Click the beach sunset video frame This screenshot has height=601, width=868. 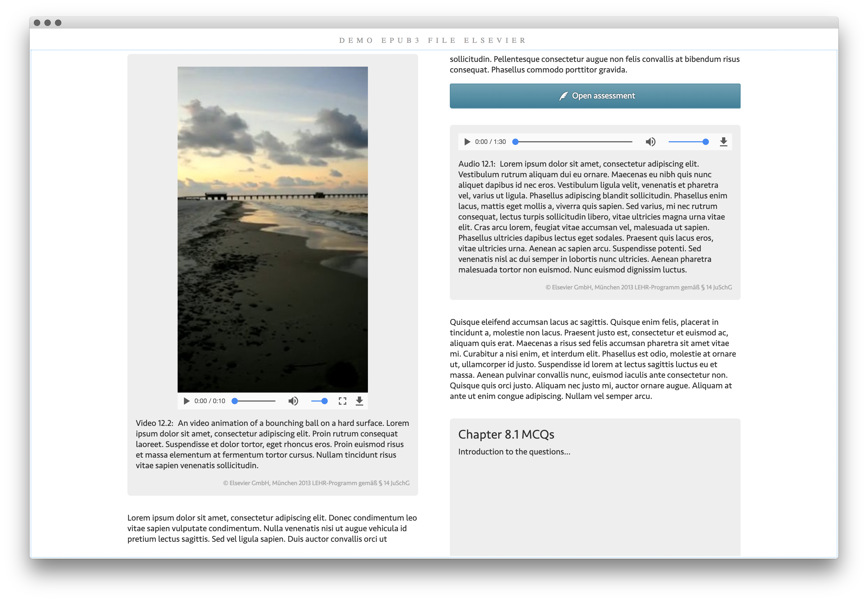click(x=273, y=229)
